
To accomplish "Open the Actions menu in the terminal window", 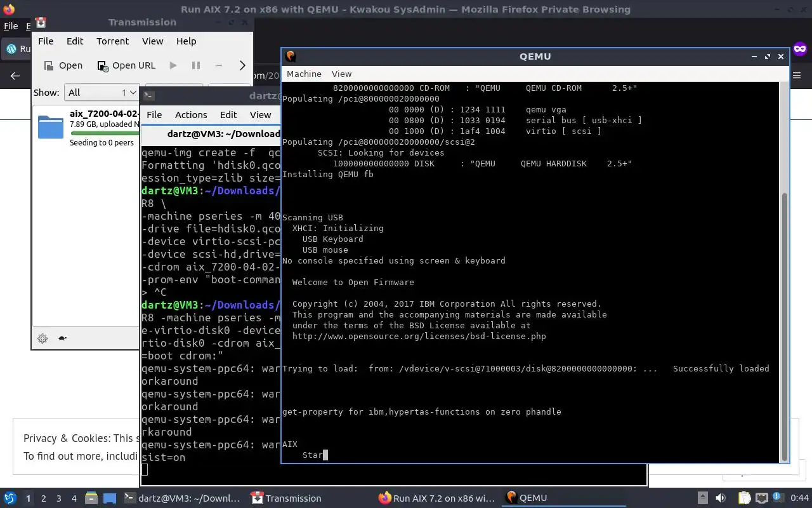I will [x=191, y=114].
